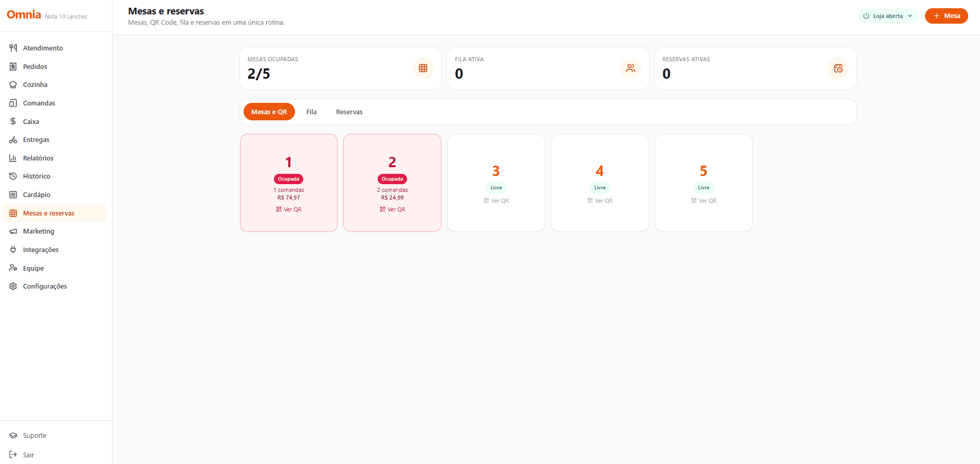Click the Reservas ativas calendar icon
Viewport: 980px width, 464px height.
(x=838, y=68)
